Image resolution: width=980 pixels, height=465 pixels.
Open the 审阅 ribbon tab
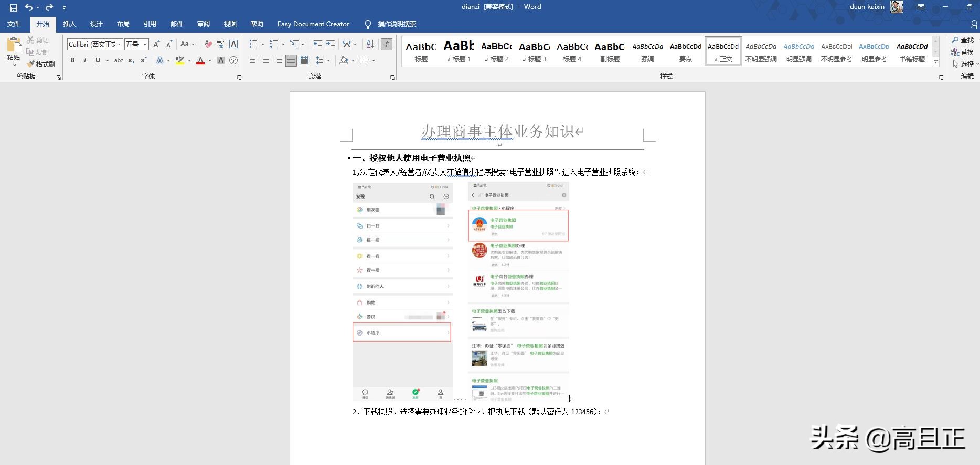[x=204, y=24]
